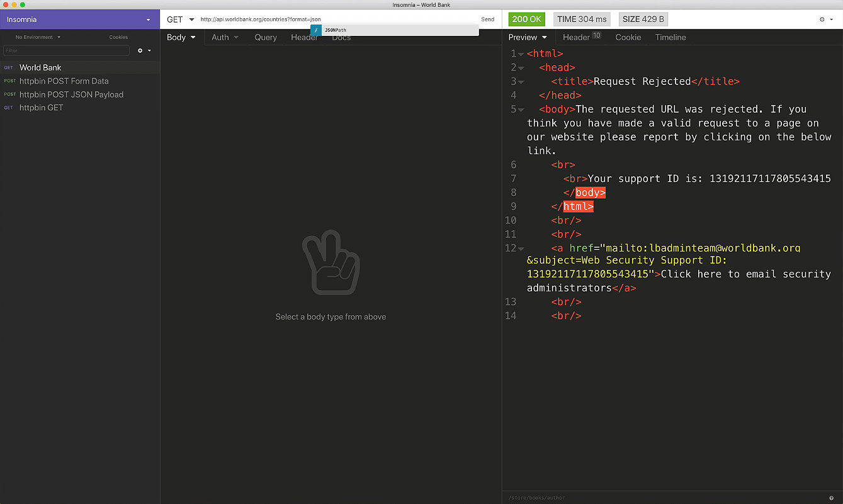Click the 200 OK status badge
Screen dimensions: 843x504
click(x=527, y=20)
